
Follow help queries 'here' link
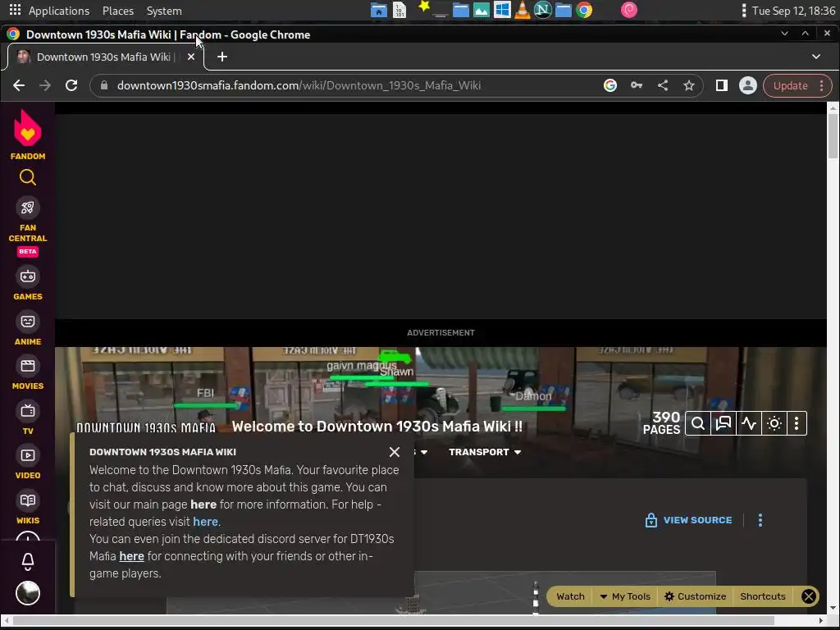(205, 522)
